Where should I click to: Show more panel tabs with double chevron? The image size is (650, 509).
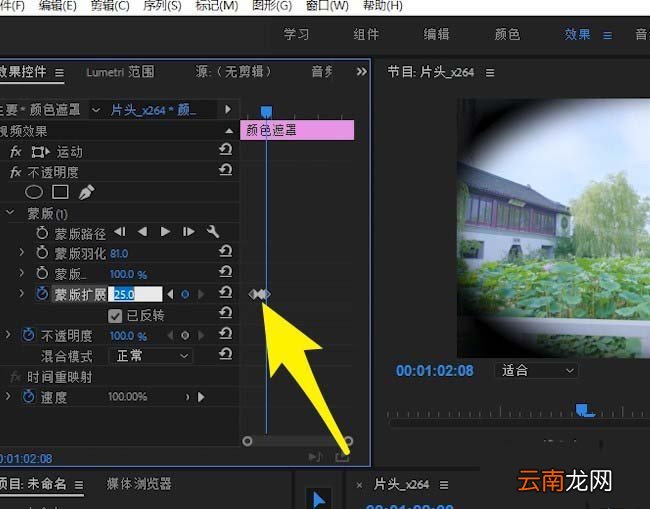tap(361, 72)
